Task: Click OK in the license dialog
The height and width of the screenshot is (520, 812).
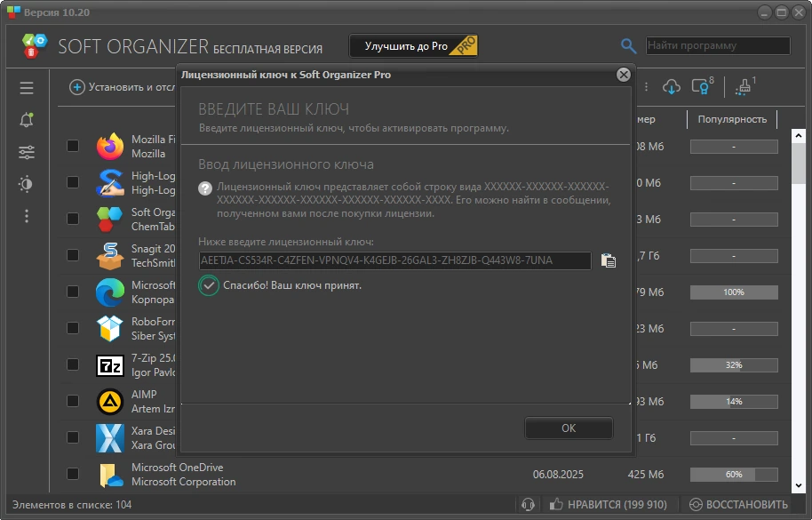Action: pos(569,428)
